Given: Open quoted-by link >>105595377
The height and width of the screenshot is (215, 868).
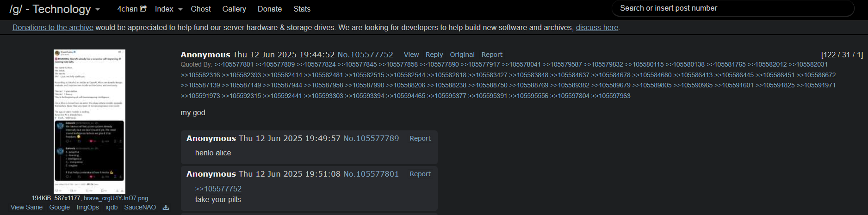Looking at the screenshot, I should click(x=446, y=96).
